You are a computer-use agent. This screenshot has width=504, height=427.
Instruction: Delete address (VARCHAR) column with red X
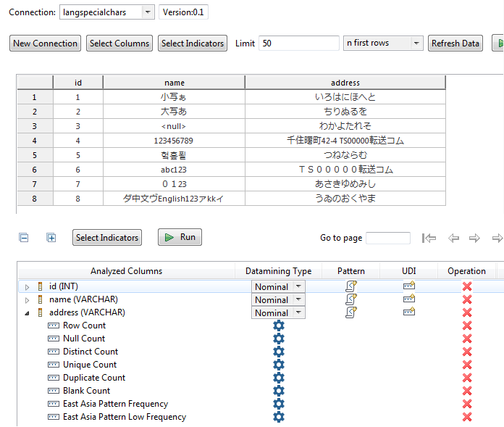(x=467, y=312)
